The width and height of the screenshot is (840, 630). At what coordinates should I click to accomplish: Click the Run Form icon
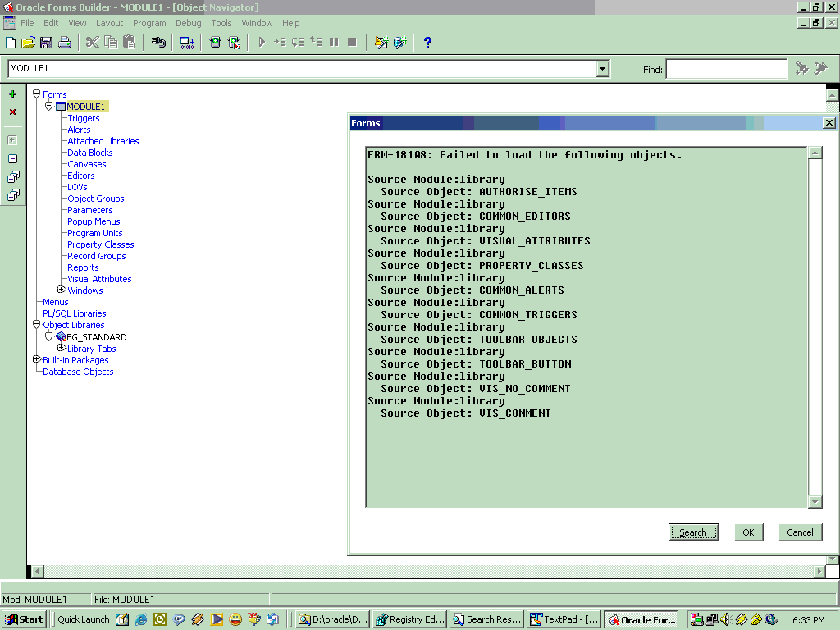[x=216, y=43]
